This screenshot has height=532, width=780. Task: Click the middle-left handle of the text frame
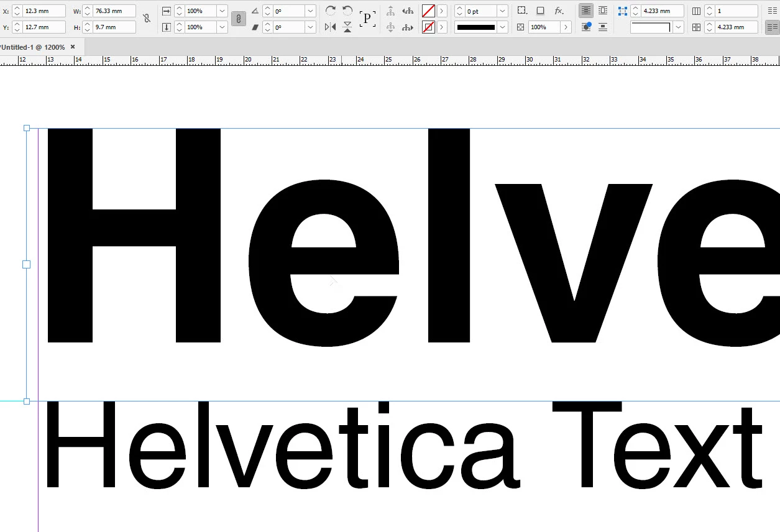click(x=27, y=264)
